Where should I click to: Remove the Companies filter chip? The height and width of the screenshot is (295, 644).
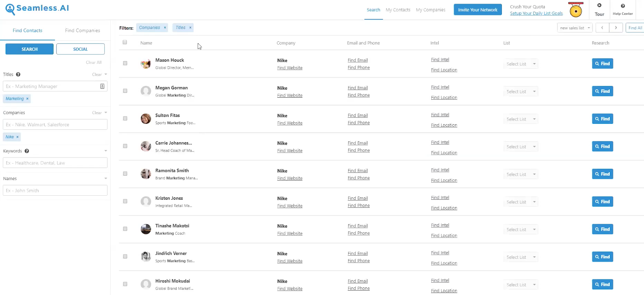(165, 28)
